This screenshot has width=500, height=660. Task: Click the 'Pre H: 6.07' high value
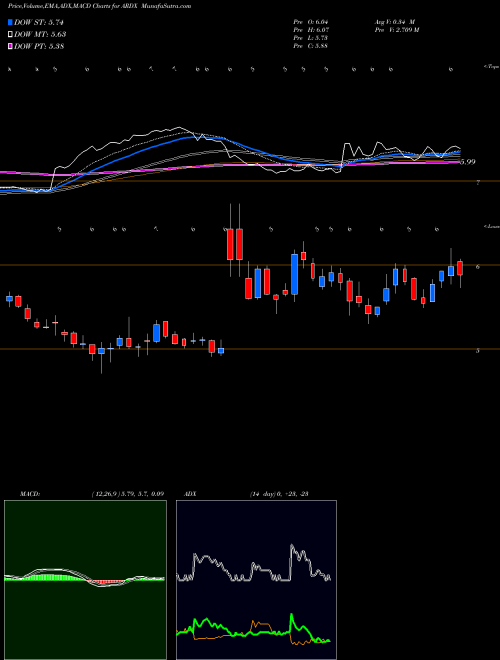[x=311, y=30]
